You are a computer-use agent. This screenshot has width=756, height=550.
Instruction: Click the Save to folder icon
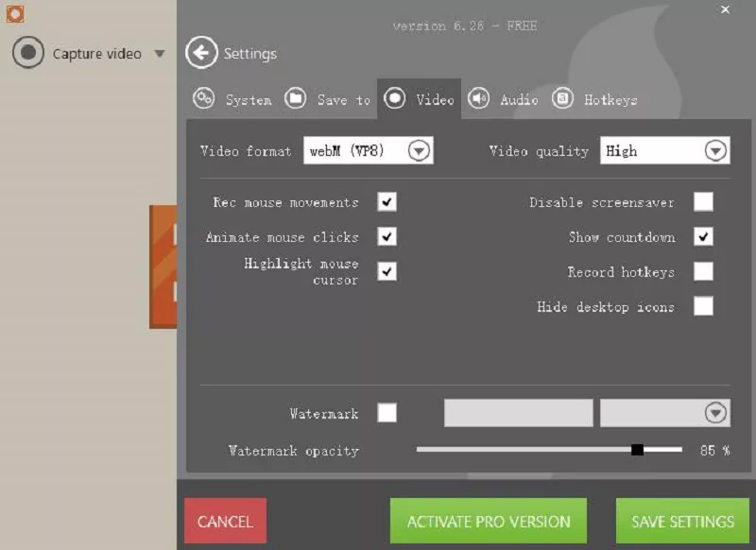coord(296,98)
